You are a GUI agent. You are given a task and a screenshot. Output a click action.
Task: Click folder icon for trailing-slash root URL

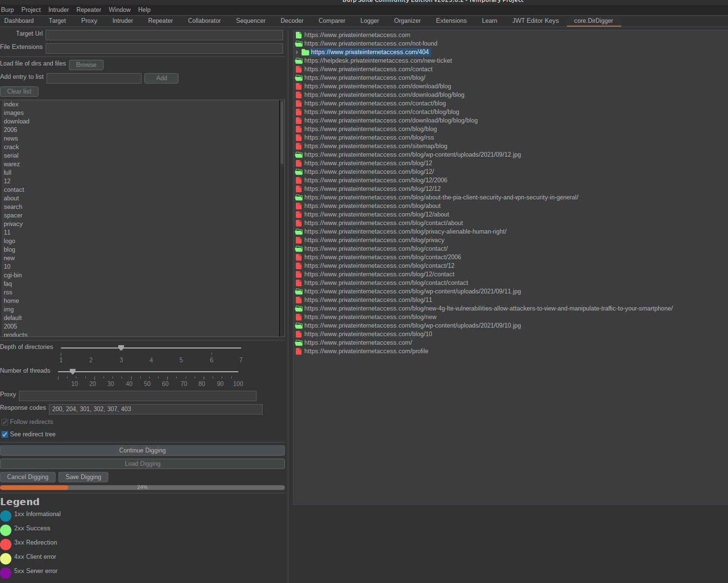click(x=299, y=343)
